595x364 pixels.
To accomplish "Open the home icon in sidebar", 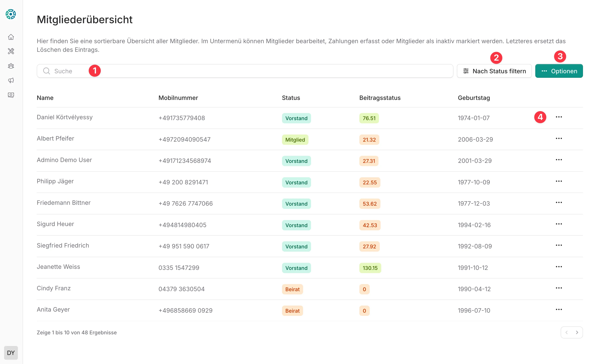I will 11,37.
